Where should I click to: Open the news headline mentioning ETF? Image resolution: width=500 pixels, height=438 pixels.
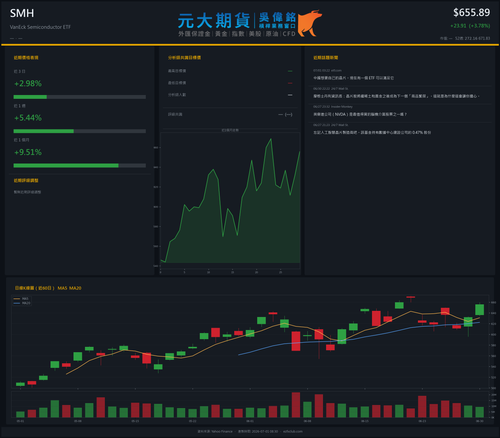click(x=353, y=78)
